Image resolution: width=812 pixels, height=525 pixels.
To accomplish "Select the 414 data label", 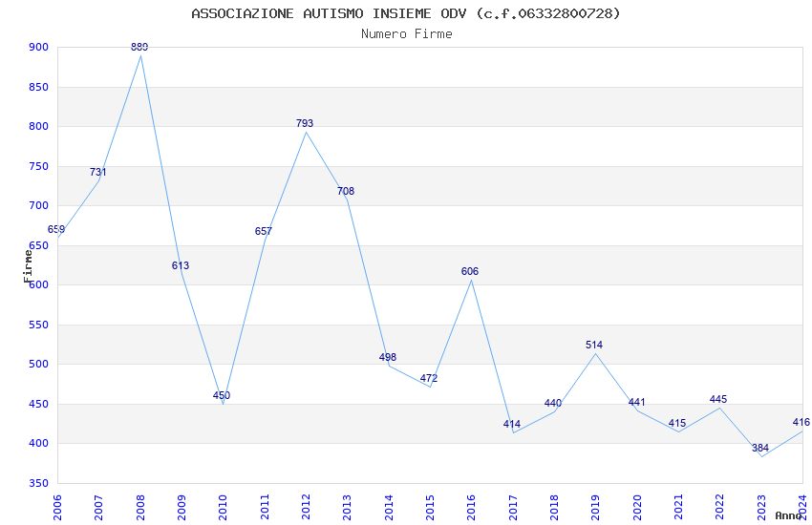I will click(x=512, y=424).
